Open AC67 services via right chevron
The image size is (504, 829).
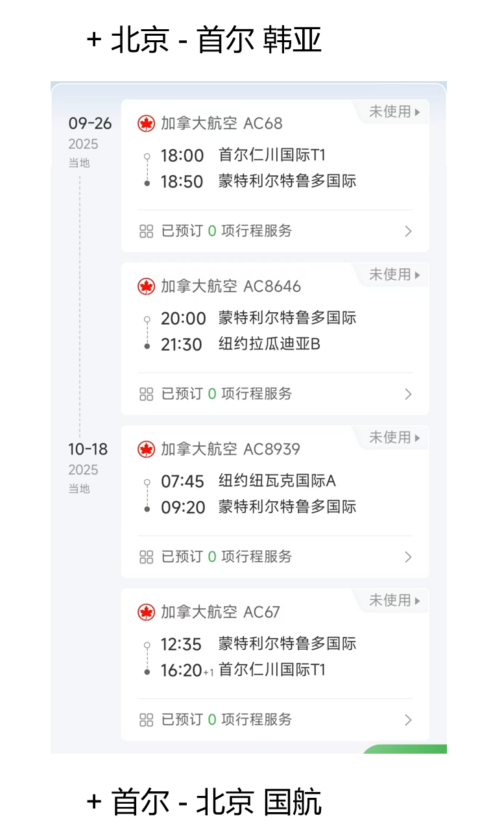(408, 720)
